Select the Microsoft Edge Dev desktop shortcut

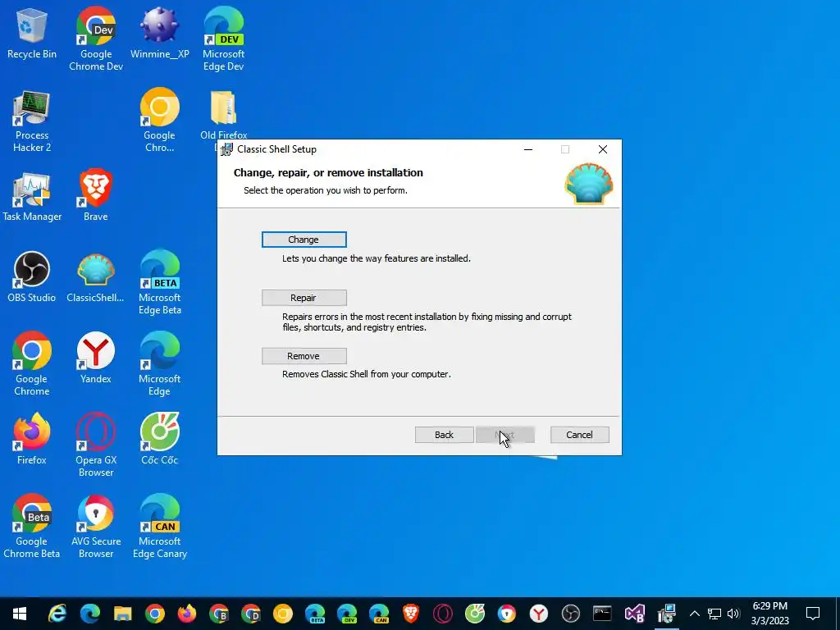tap(223, 39)
